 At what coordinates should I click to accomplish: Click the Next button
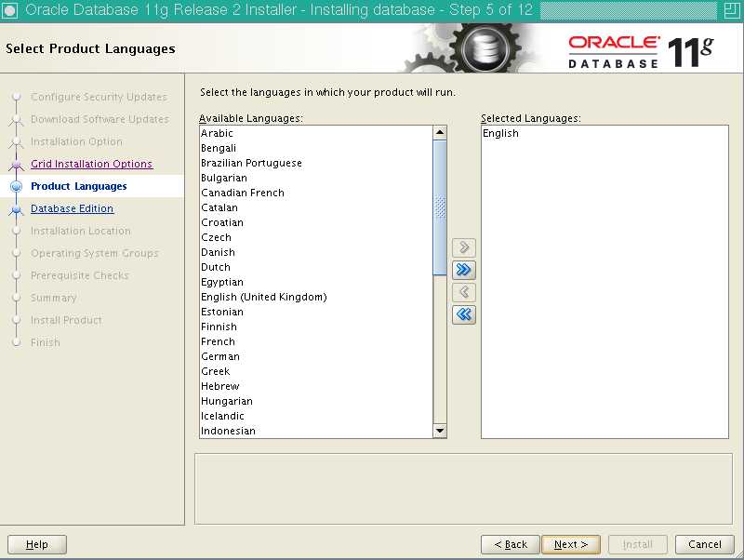(x=571, y=544)
